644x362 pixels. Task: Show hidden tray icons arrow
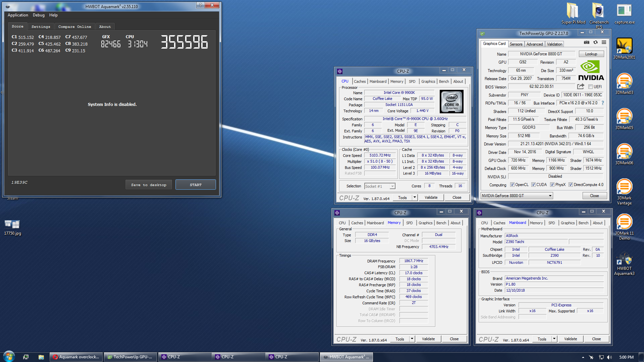pos(583,357)
